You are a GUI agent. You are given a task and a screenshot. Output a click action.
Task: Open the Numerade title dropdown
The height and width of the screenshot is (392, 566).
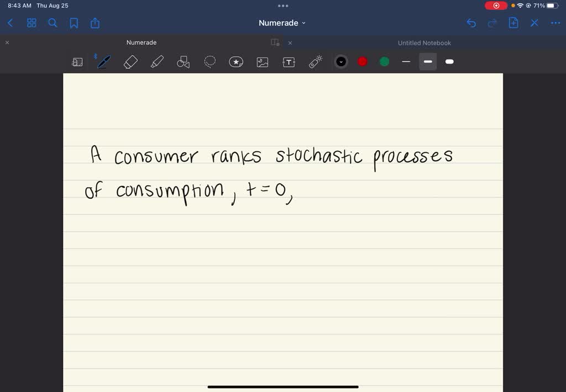pyautogui.click(x=282, y=23)
